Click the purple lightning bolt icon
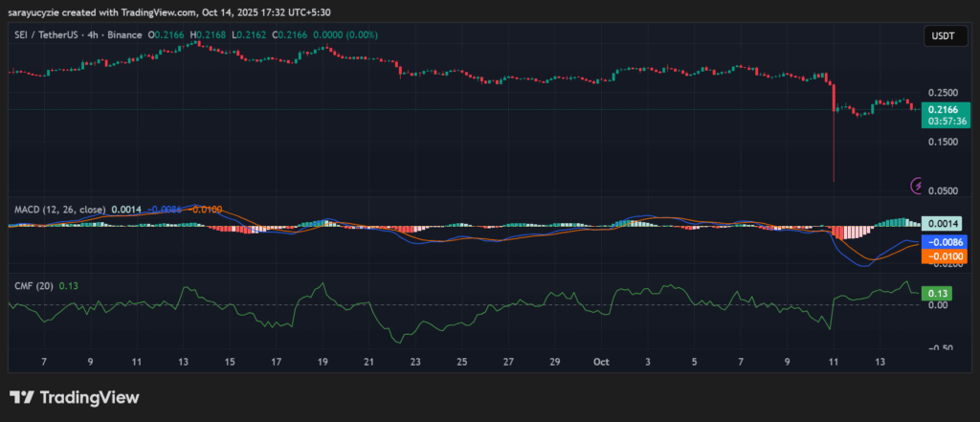 point(917,185)
